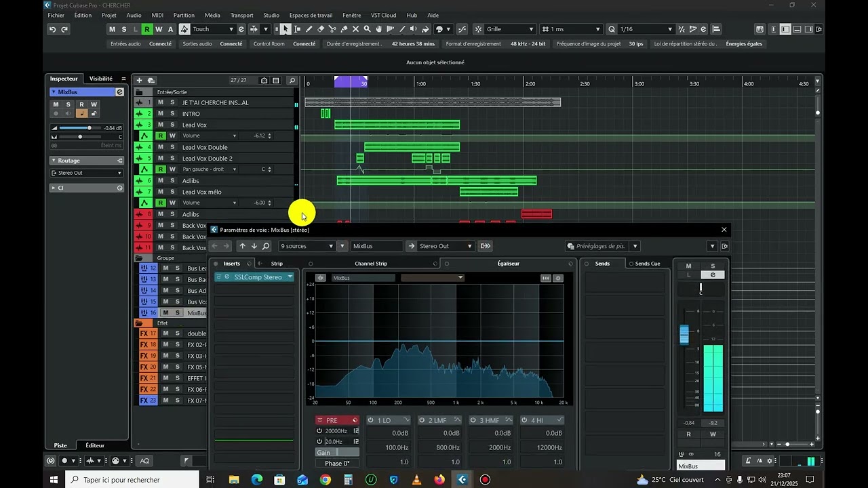
Task: Open the 9 sources dropdown
Action: 307,246
